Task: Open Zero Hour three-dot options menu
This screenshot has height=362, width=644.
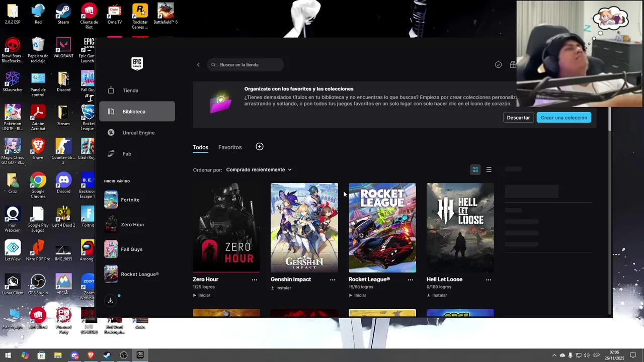Action: pyautogui.click(x=255, y=280)
